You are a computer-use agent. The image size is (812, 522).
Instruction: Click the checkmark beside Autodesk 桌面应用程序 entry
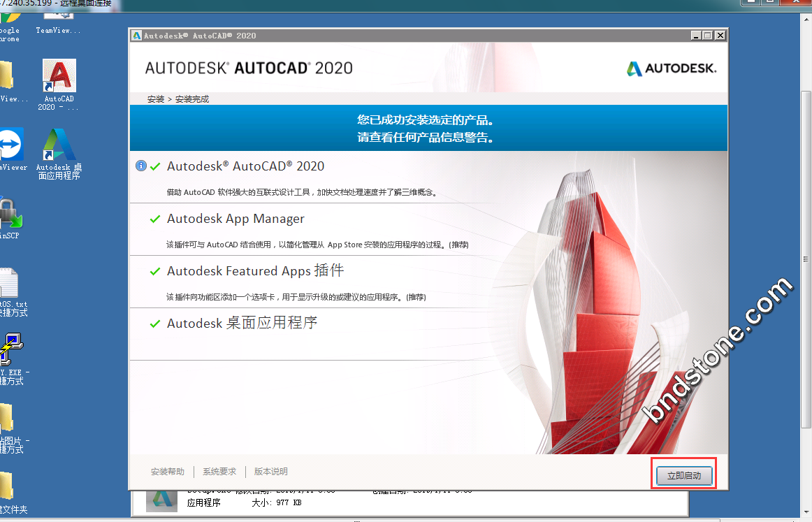pos(155,324)
